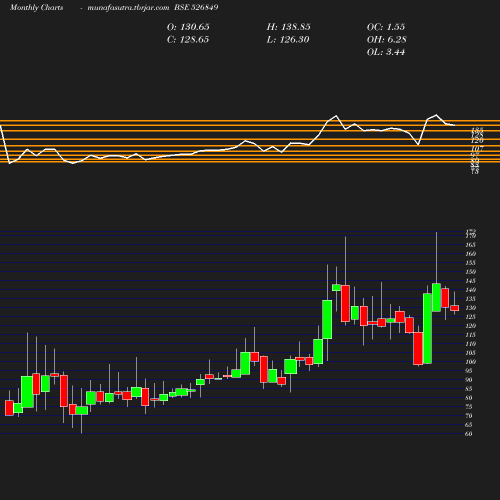Click the 125 price axis label
The width and height of the screenshot is (500, 500).
tap(470, 317)
